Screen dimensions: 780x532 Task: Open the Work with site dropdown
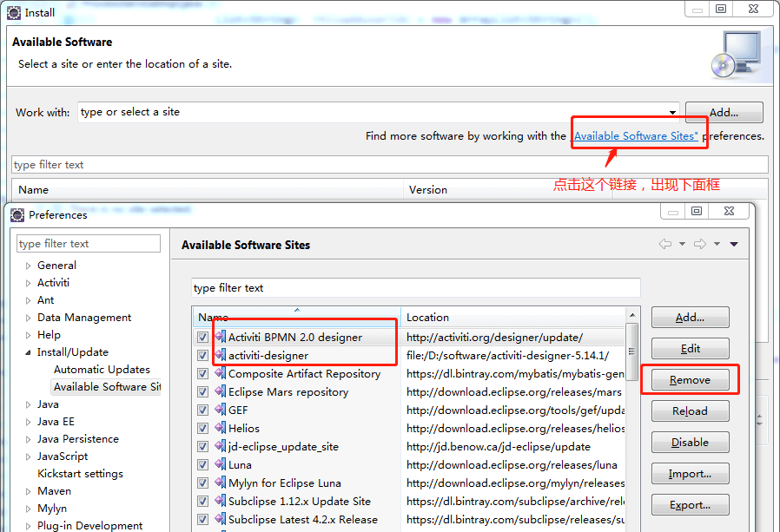coord(672,112)
